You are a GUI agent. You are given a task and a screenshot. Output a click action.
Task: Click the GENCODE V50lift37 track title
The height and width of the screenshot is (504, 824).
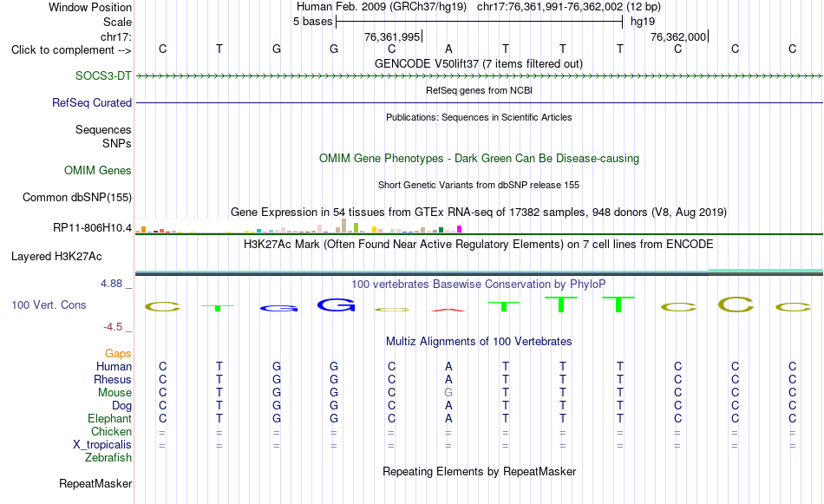479,63
